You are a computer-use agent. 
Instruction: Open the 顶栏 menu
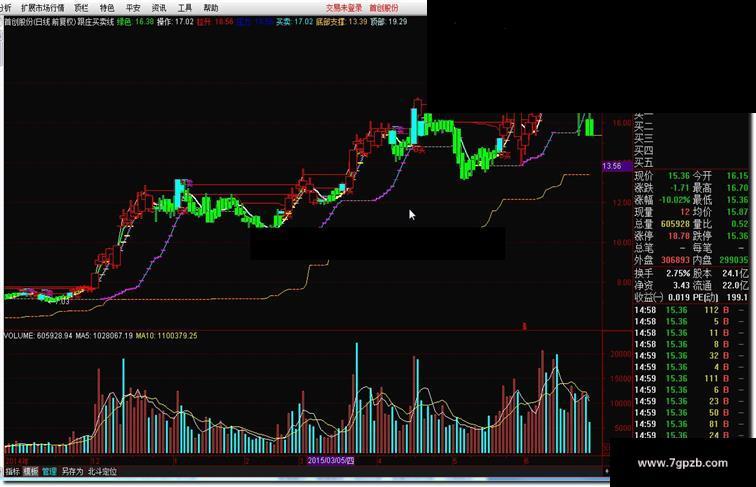81,8
